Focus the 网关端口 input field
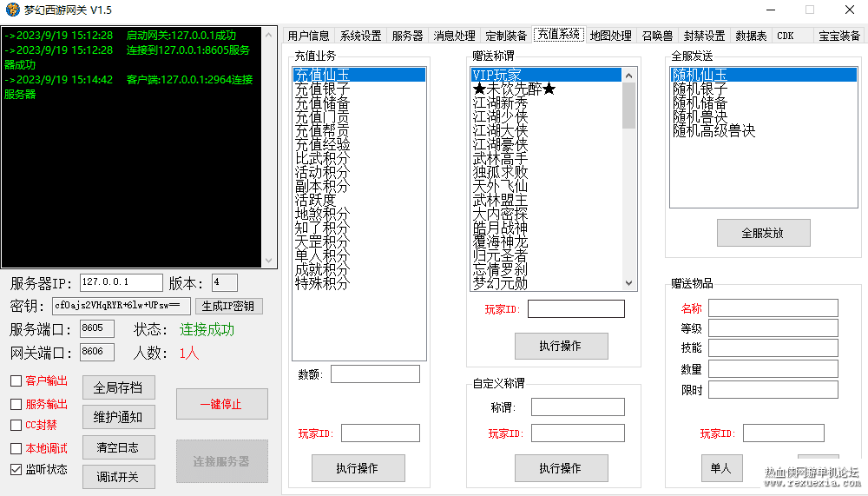 tap(97, 351)
